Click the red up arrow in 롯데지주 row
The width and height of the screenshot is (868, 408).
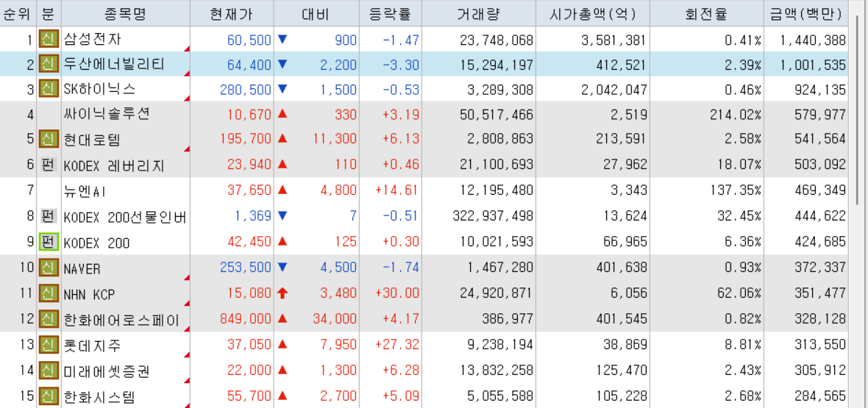(x=282, y=344)
